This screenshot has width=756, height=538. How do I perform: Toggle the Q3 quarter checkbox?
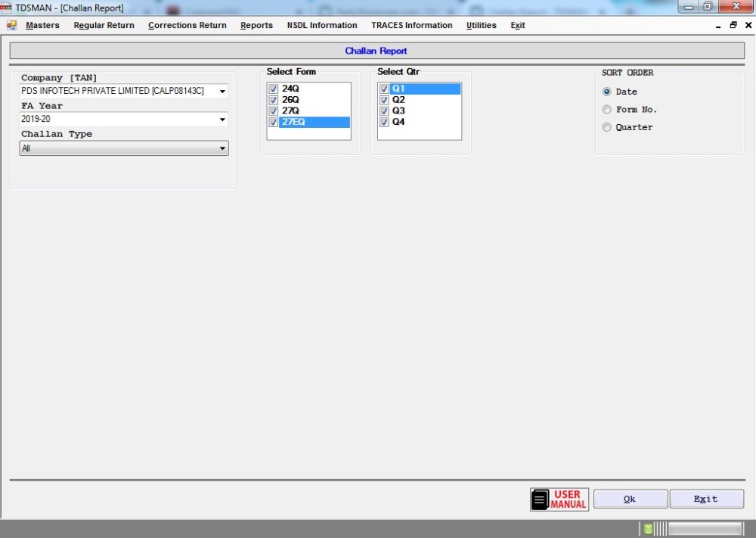[384, 111]
